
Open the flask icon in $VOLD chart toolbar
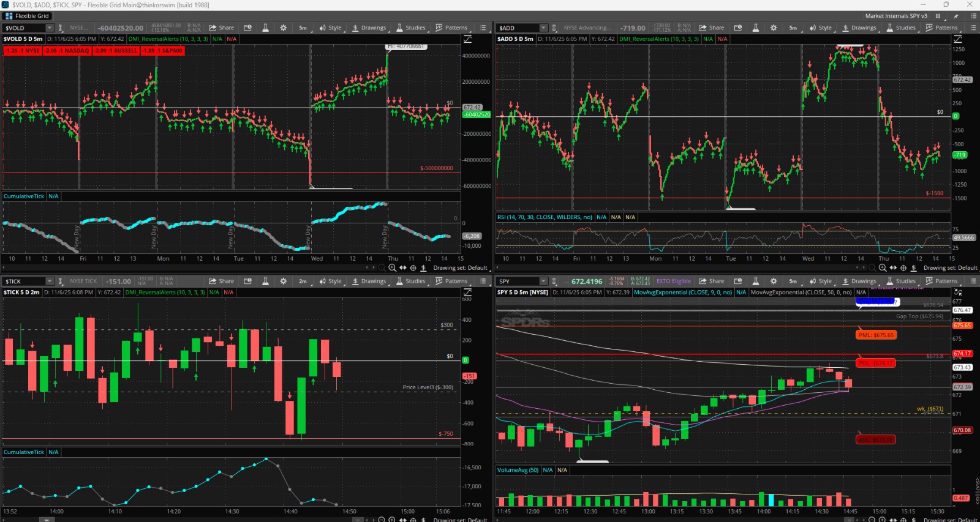point(265,28)
